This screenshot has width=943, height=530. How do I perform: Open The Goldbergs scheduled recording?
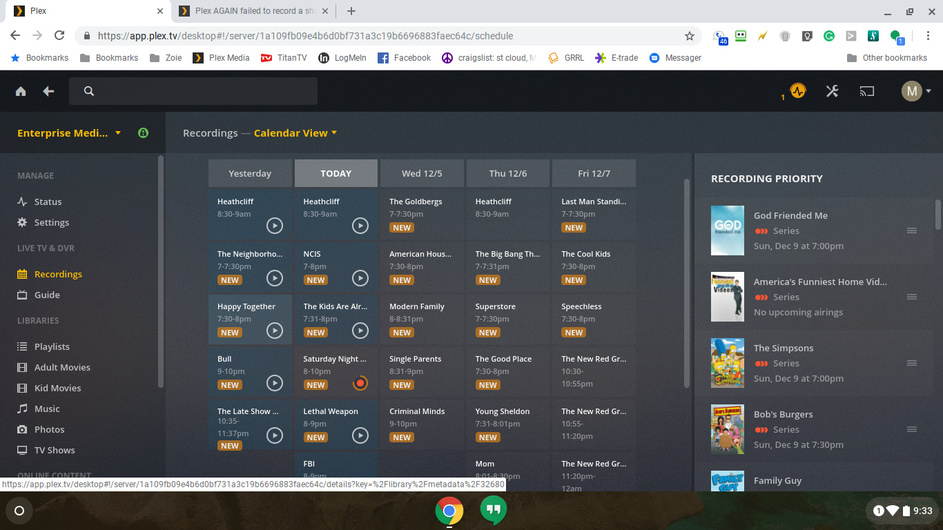[x=422, y=214]
